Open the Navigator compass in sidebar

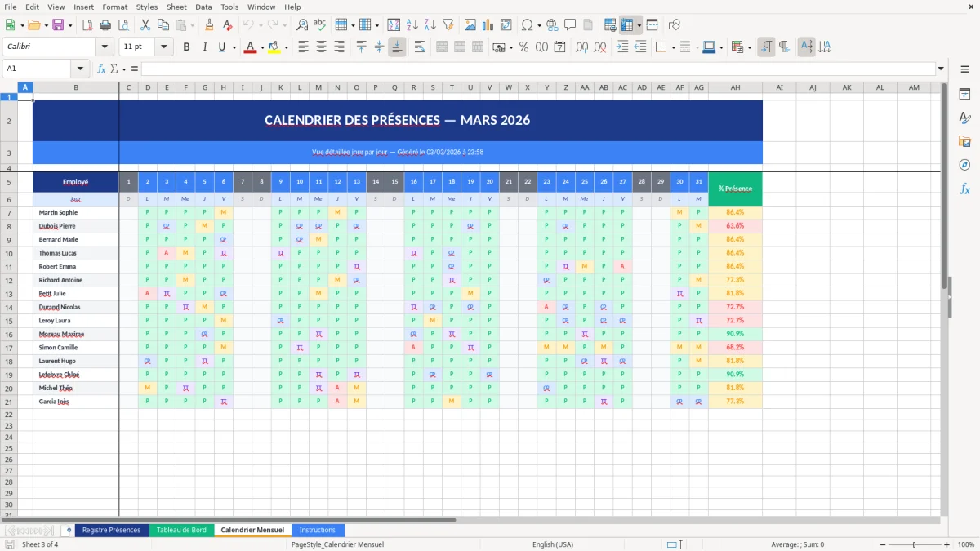coord(964,165)
